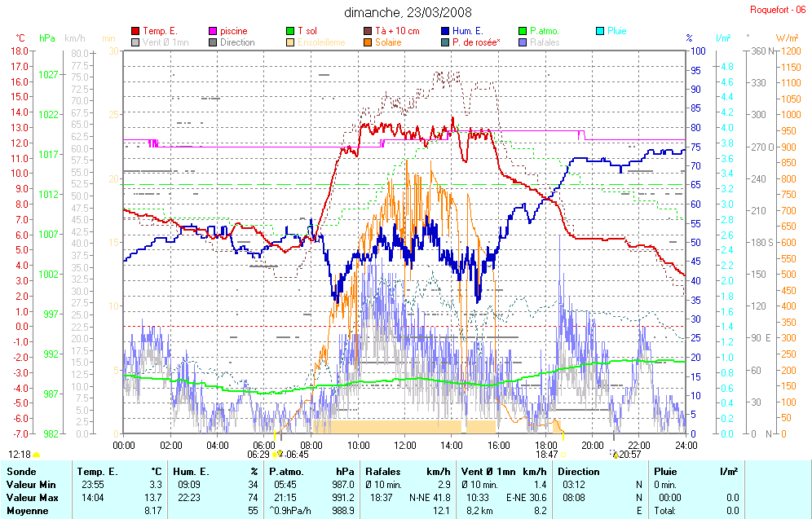Click the wind time '10:33'

click(x=477, y=498)
